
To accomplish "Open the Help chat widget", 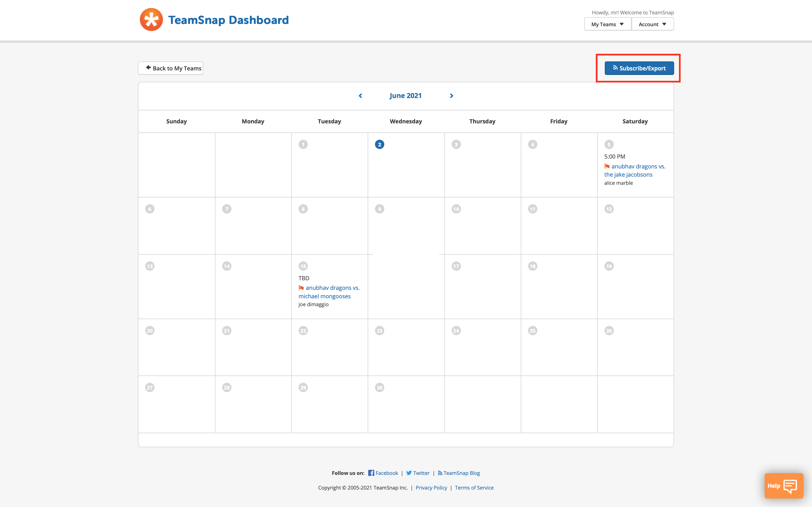I will tap(784, 486).
